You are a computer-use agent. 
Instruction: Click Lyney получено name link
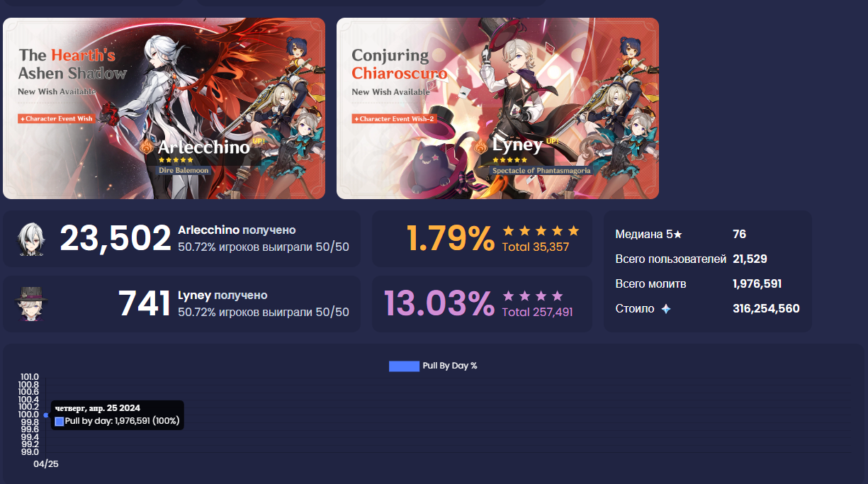tap(222, 296)
